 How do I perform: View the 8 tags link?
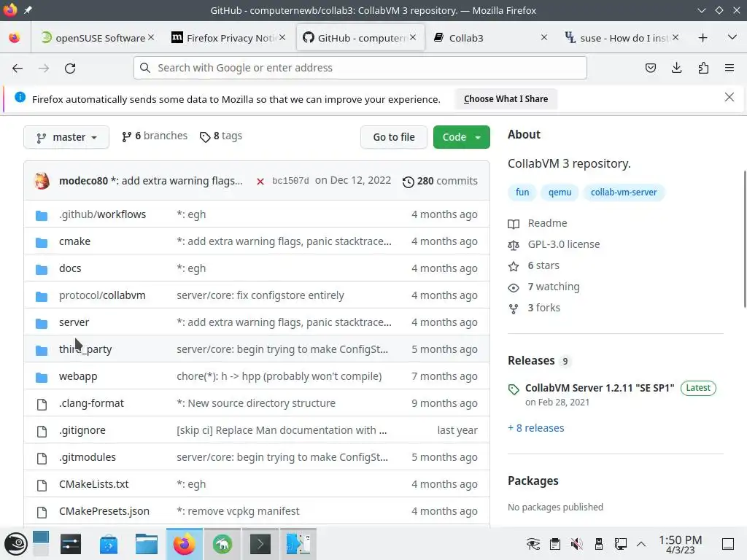click(x=221, y=136)
